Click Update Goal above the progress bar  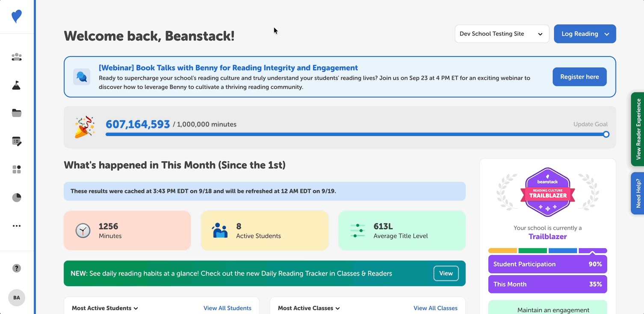tap(591, 124)
